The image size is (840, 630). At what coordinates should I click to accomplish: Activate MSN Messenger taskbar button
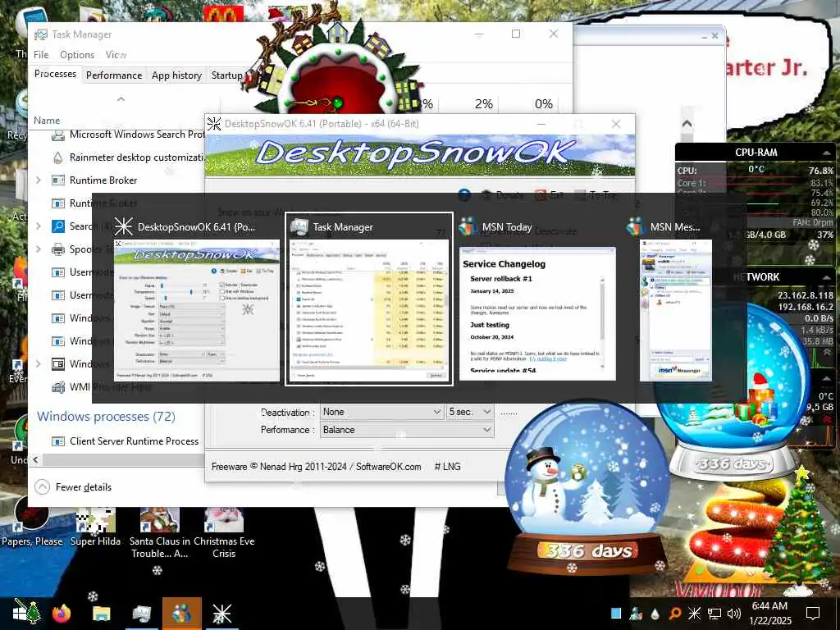(x=182, y=614)
